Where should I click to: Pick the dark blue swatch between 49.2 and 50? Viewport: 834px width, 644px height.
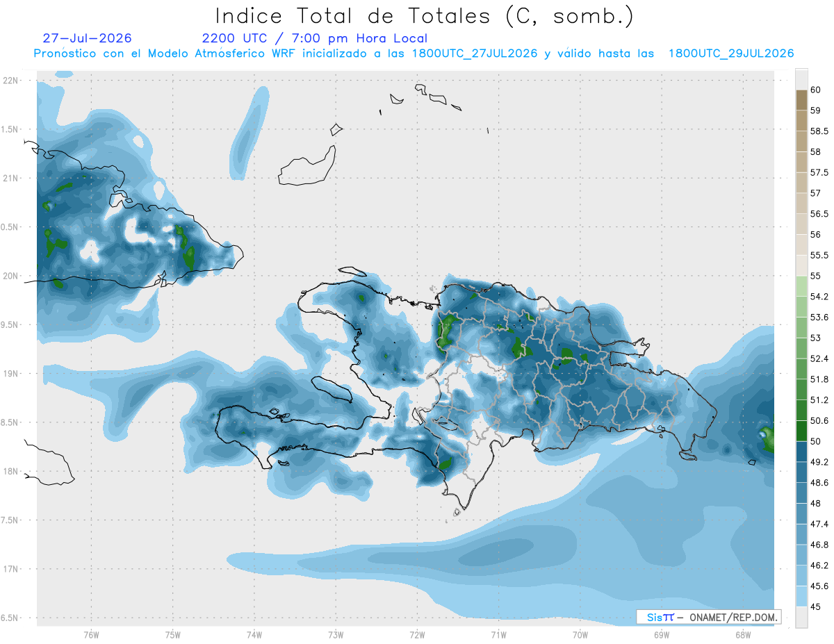tap(801, 452)
